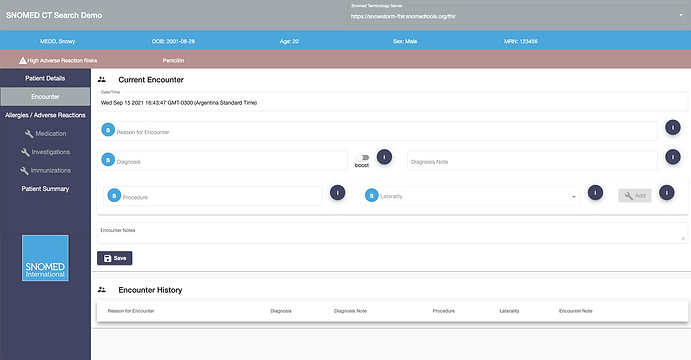Open Patient Details in sidebar
Viewport: 691px width, 360px height.
45,78
